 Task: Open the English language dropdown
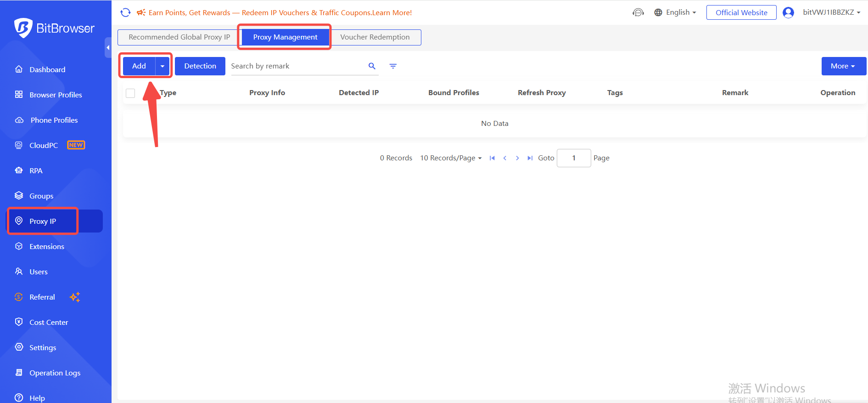click(x=681, y=12)
